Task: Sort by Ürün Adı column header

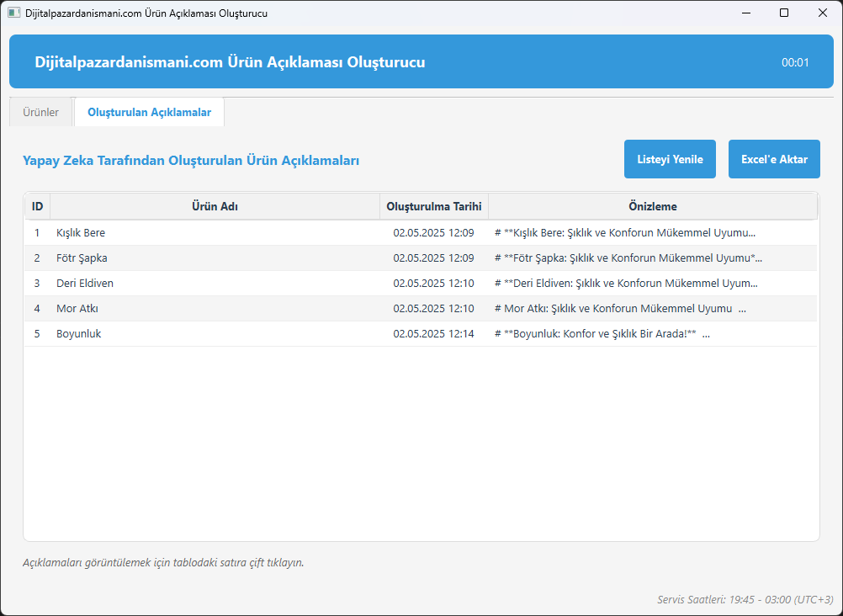Action: pos(215,206)
